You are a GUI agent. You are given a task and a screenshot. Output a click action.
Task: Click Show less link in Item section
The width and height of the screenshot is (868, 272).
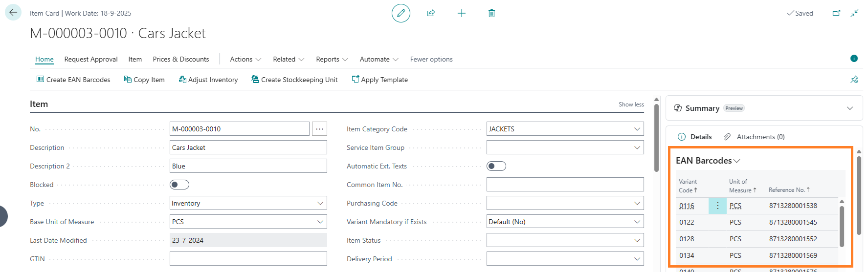(x=631, y=105)
